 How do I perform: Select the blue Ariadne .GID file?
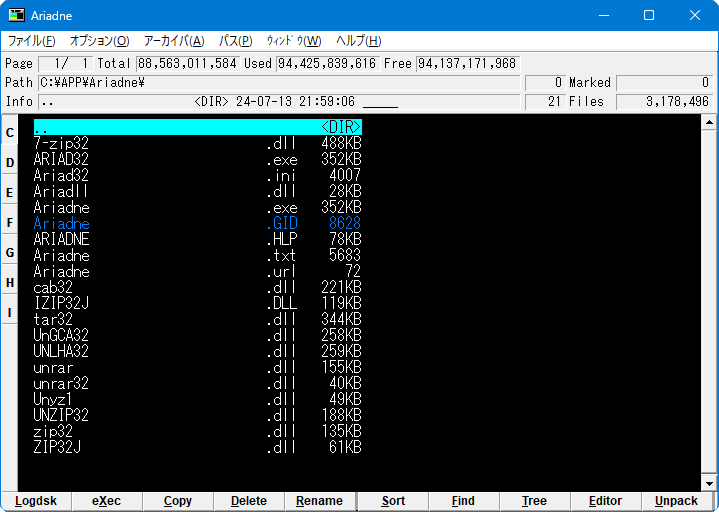tap(198, 224)
